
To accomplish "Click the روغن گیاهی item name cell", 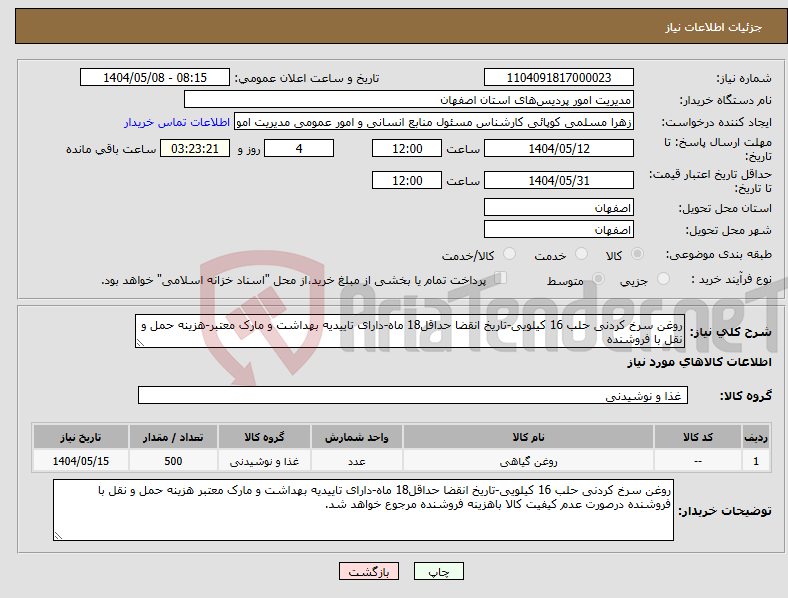I will [528, 461].
